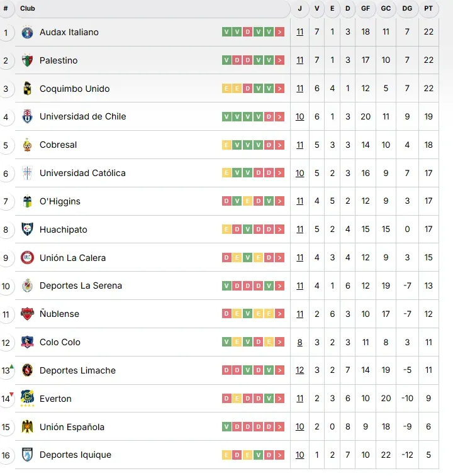Click the Everton club crest
The width and height of the screenshot is (453, 476).
click(x=26, y=397)
